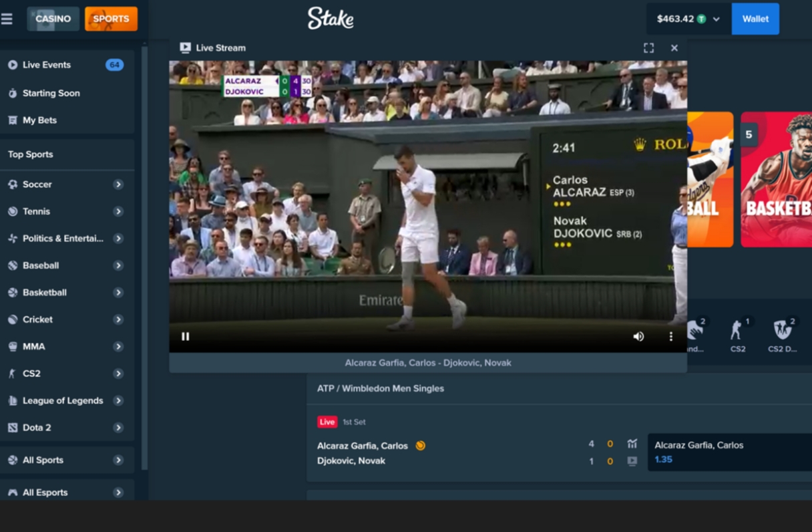Expand the All Sports chevron
The image size is (812, 532).
(x=118, y=460)
